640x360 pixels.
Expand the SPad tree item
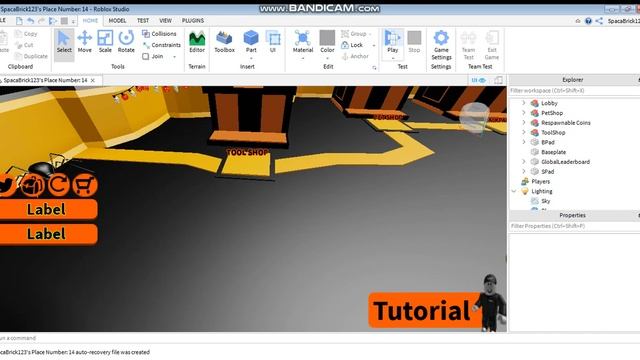coord(524,171)
